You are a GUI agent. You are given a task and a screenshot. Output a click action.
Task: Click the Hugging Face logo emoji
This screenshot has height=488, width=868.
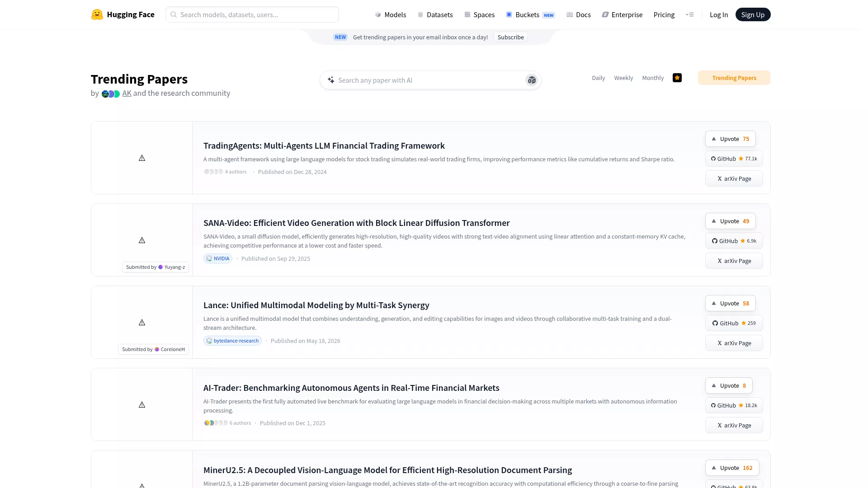pyautogui.click(x=97, y=14)
